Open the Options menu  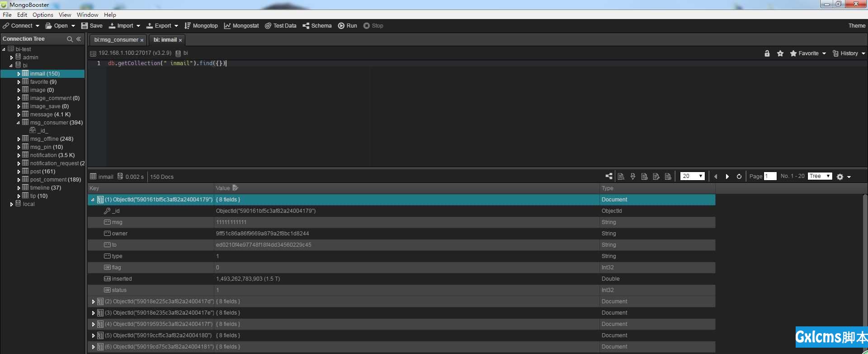[43, 14]
